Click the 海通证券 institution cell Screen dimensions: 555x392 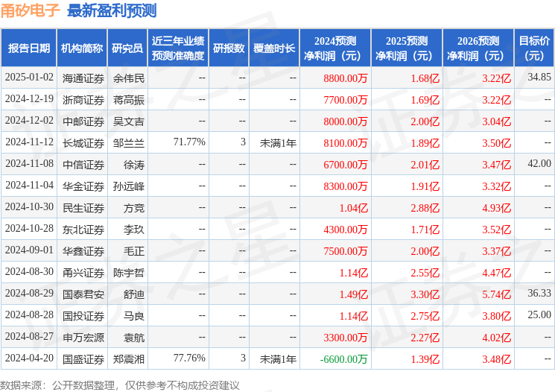pos(83,78)
